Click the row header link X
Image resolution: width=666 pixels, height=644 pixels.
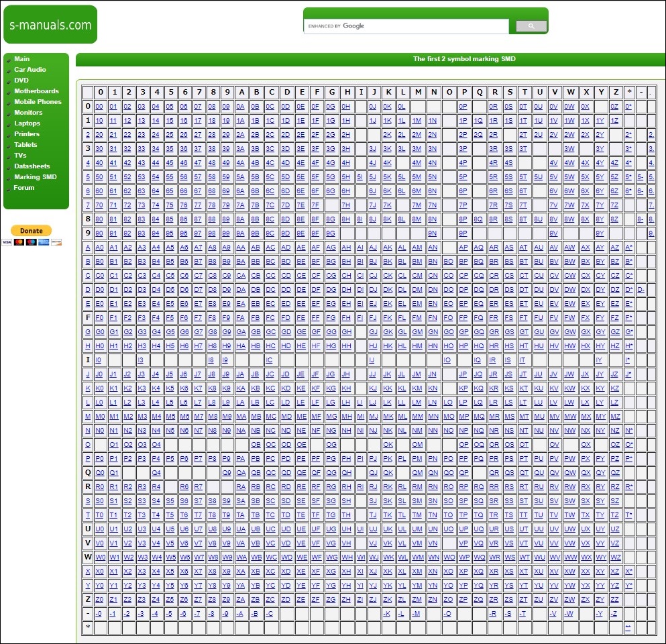pos(88,572)
